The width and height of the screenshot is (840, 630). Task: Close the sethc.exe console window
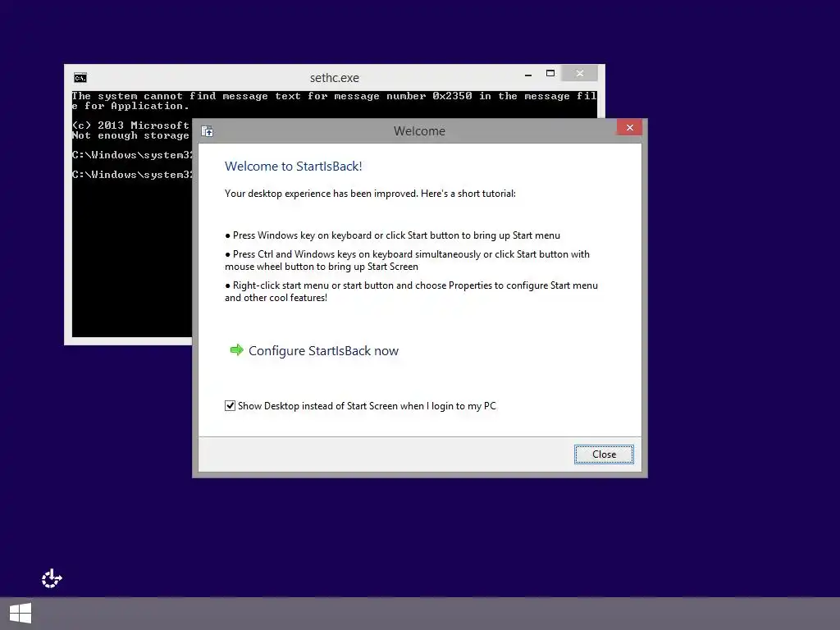click(580, 73)
